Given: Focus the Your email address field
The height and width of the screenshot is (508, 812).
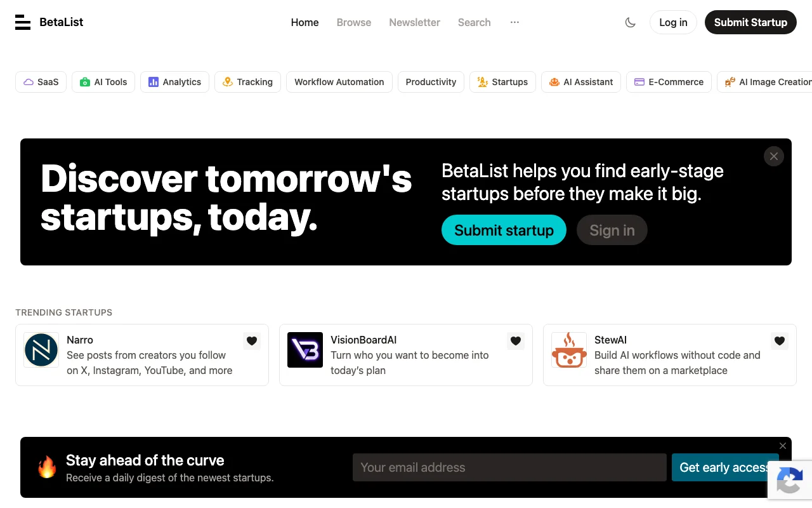Looking at the screenshot, I should point(509,467).
